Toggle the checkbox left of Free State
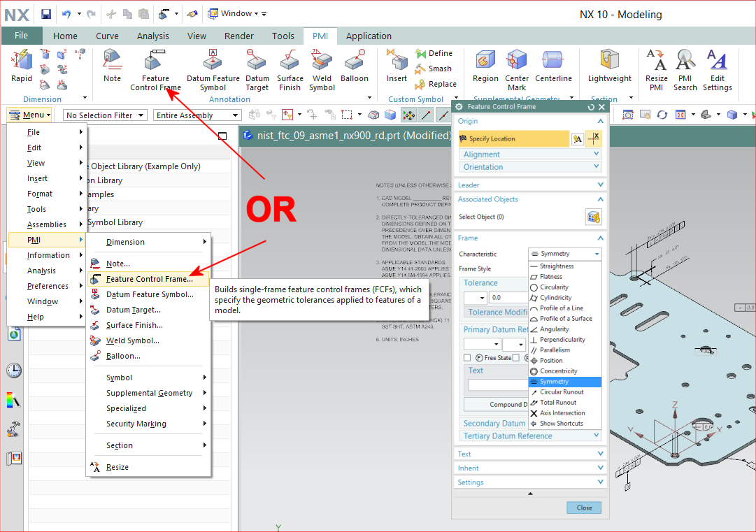The image size is (756, 532). [x=466, y=357]
